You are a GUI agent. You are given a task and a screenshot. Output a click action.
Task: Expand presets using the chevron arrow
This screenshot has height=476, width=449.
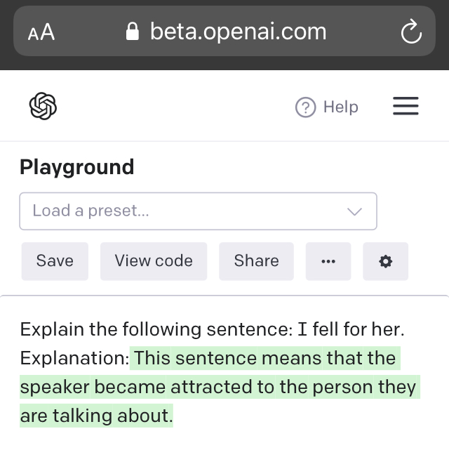click(355, 211)
